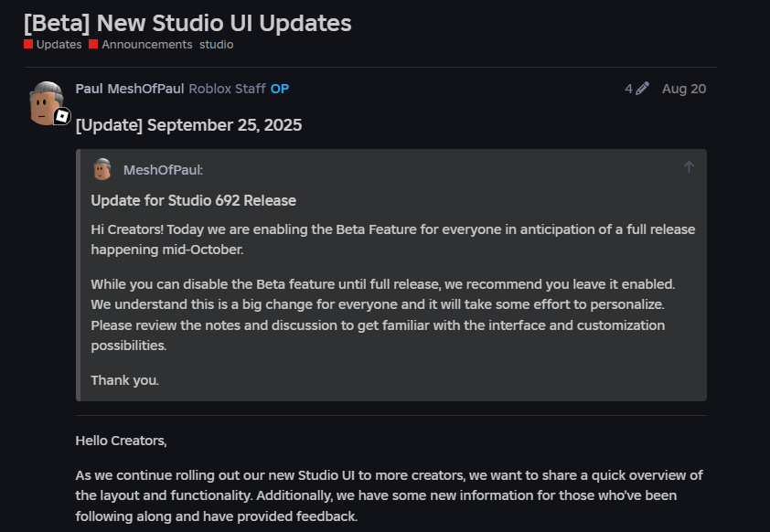Image resolution: width=770 pixels, height=532 pixels.
Task: Click the red square beside Announcements
Action: 94,44
